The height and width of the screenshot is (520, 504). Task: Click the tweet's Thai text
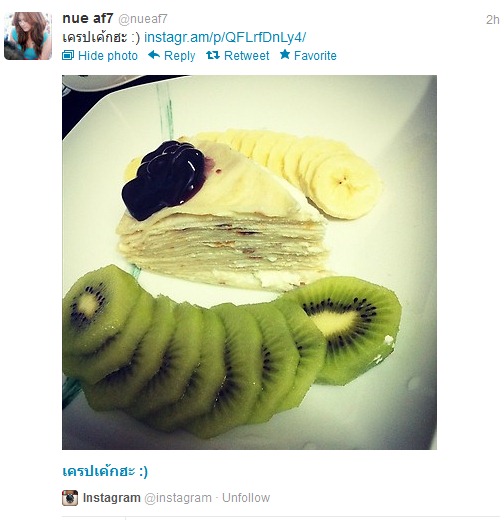click(x=101, y=37)
